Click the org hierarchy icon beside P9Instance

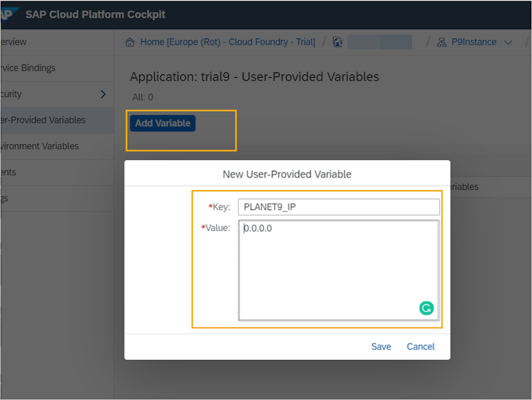coord(442,42)
